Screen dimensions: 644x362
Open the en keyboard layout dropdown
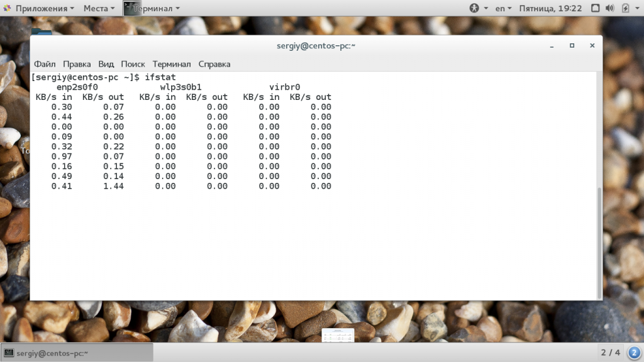503,8
